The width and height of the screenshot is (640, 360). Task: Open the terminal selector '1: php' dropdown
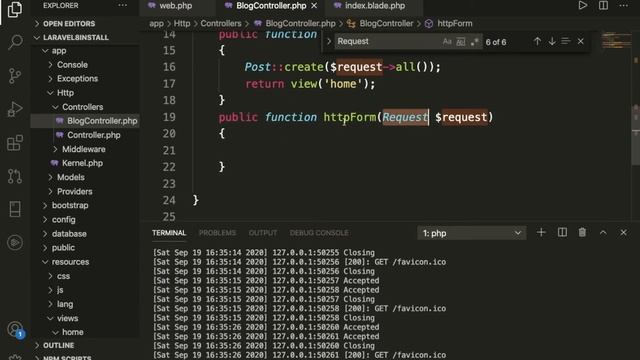coord(472,233)
